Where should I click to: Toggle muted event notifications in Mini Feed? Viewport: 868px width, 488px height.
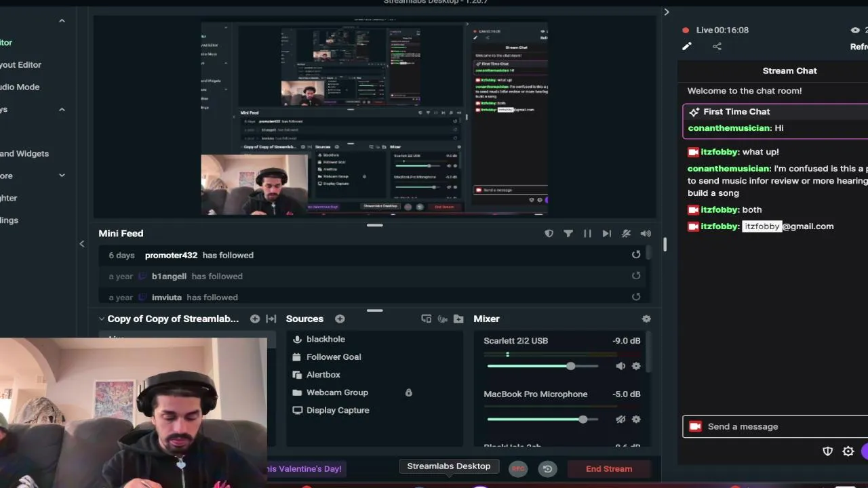pyautogui.click(x=626, y=233)
